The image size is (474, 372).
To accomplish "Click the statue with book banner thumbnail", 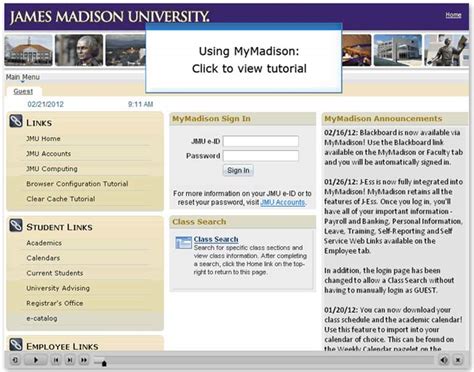I will tap(447, 50).
